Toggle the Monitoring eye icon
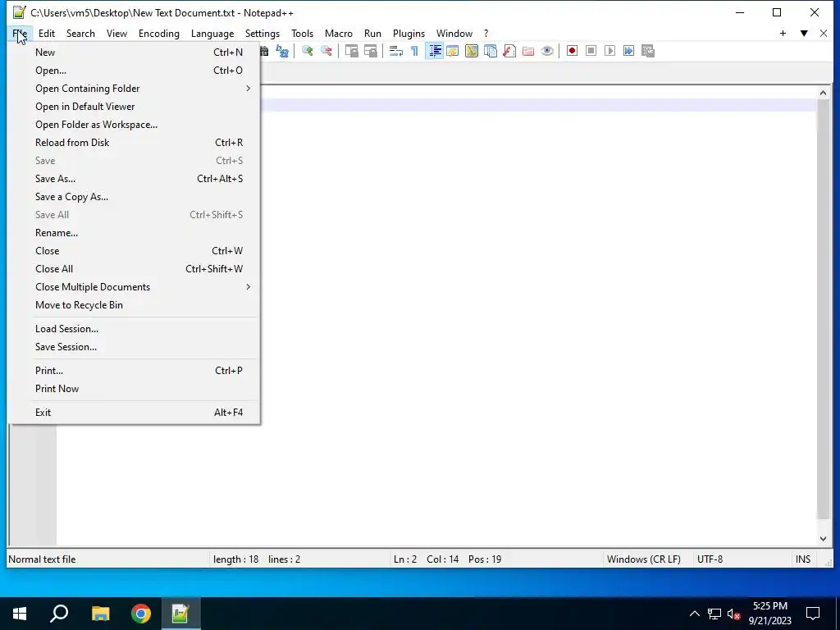 [x=547, y=51]
